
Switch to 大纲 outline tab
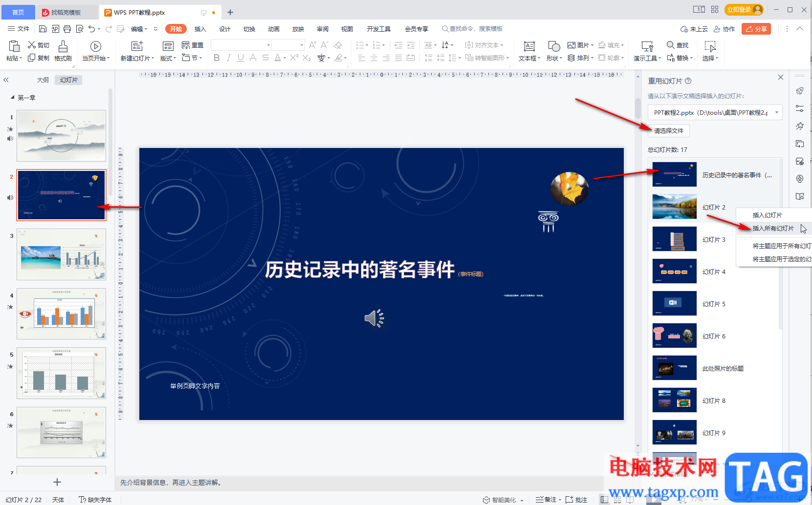point(43,80)
